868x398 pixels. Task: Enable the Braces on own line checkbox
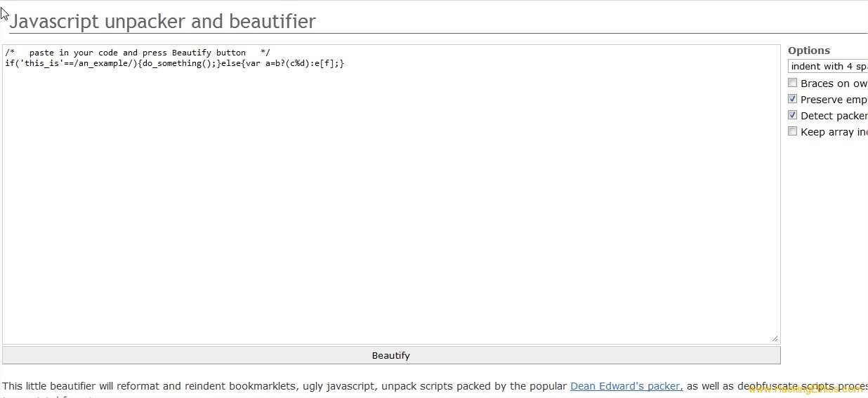pos(792,83)
